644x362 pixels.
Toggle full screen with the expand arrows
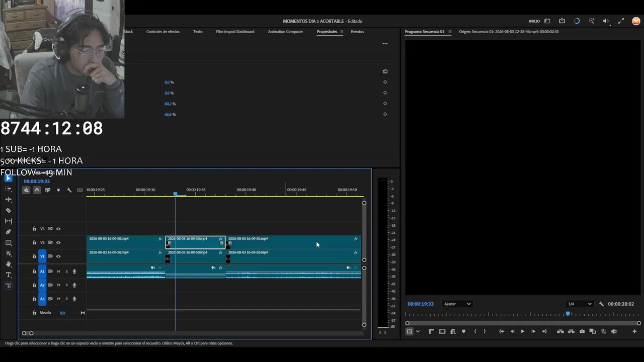point(621,21)
